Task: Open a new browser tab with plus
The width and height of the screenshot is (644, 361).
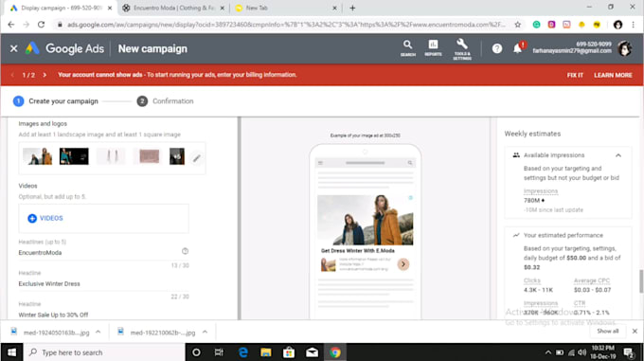Action: tap(352, 8)
